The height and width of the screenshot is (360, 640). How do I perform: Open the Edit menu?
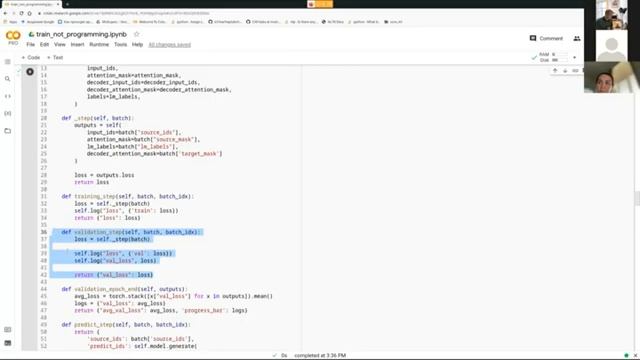click(x=44, y=44)
